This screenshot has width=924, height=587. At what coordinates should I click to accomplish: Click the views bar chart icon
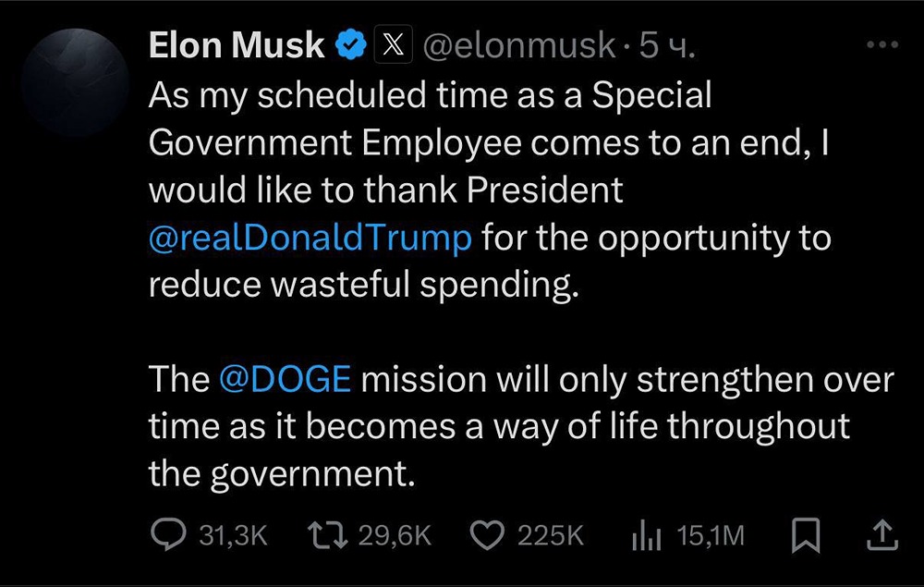(x=648, y=535)
